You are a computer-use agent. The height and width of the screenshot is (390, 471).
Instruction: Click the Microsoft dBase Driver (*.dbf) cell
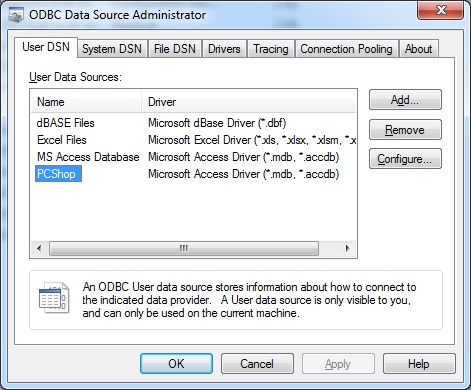(217, 123)
